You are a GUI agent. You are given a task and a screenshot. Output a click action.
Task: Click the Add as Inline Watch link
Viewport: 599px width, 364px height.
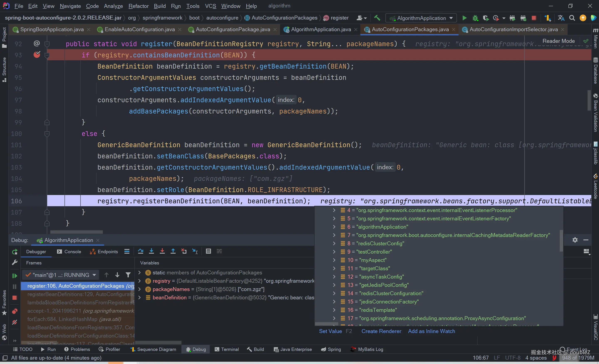(431, 331)
